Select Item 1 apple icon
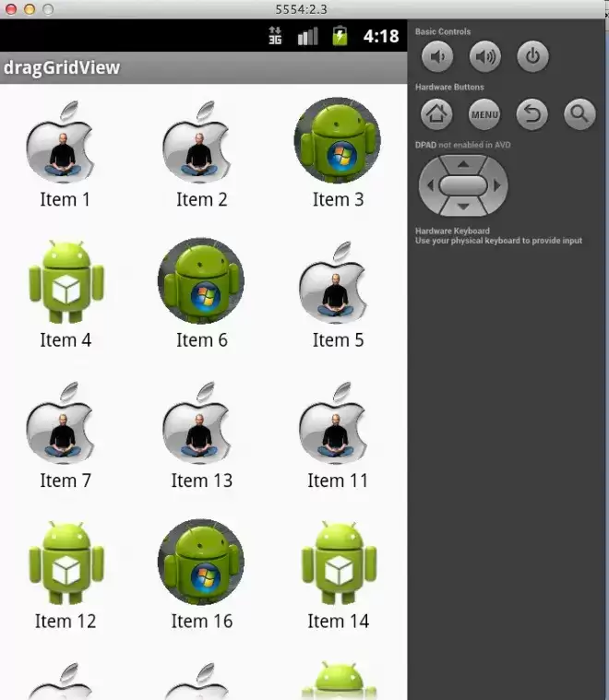 click(x=60, y=142)
